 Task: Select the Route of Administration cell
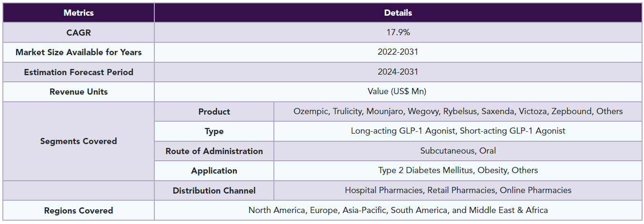214,151
